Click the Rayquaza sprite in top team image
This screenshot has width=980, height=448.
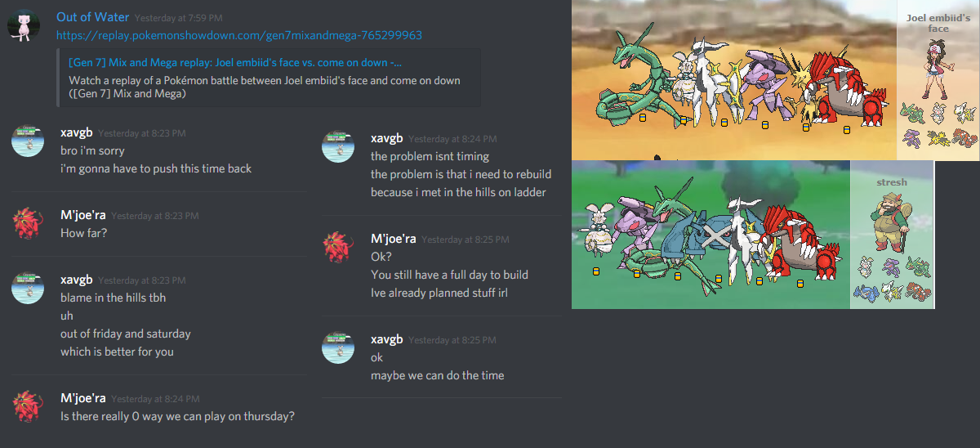coord(633,79)
